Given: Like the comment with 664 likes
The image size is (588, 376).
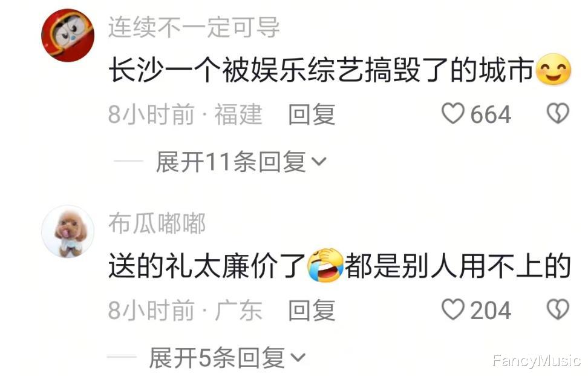Looking at the screenshot, I should [452, 113].
